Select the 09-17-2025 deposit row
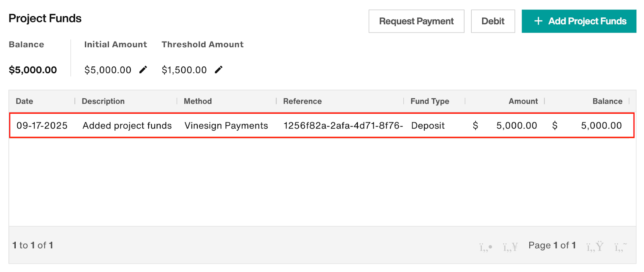This screenshot has height=272, width=644. (x=42, y=126)
